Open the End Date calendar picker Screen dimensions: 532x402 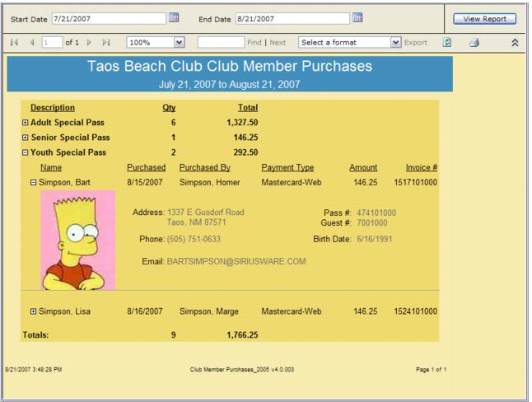[357, 17]
